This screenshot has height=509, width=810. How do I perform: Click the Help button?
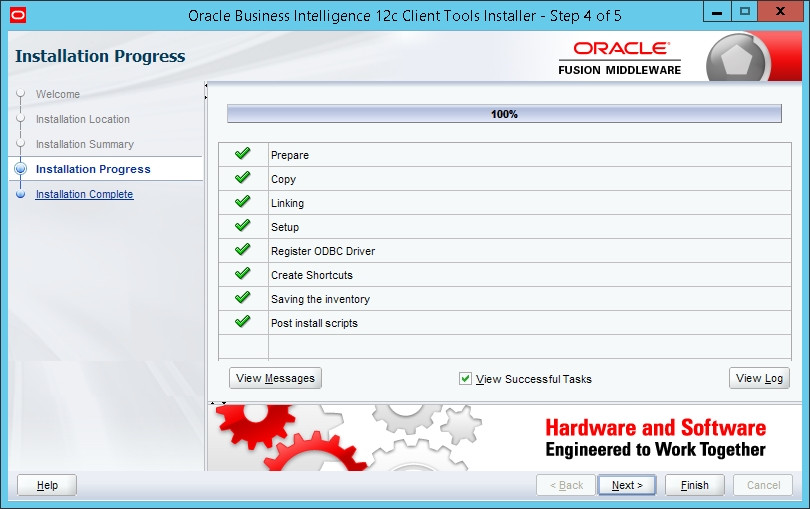click(47, 485)
